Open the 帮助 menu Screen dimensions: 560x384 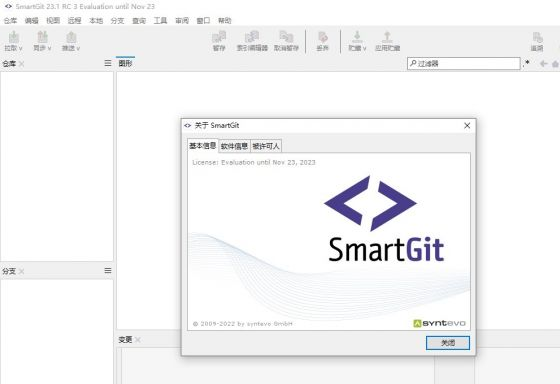tap(225, 21)
